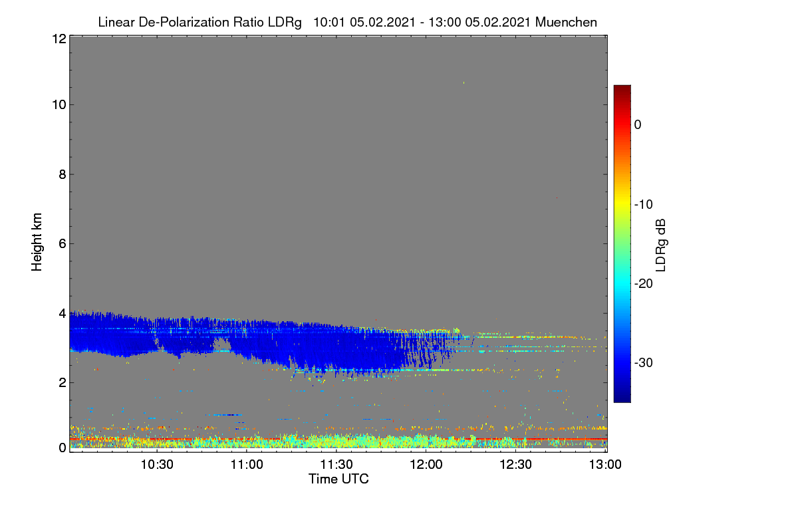Click the 11:00 time tick label
The height and width of the screenshot is (532, 798).
click(x=247, y=464)
